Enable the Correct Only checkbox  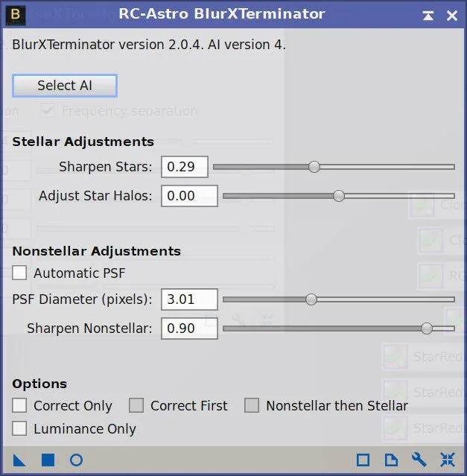coord(19,405)
